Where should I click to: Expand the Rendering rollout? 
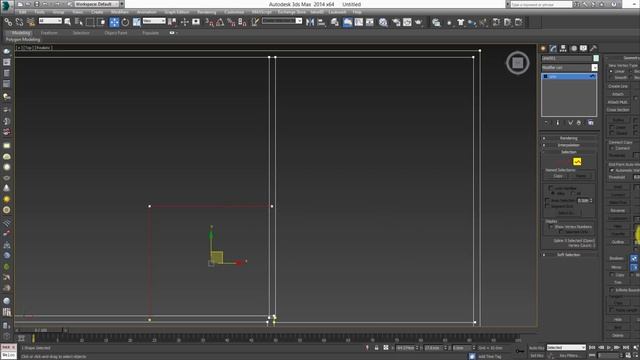[x=569, y=138]
